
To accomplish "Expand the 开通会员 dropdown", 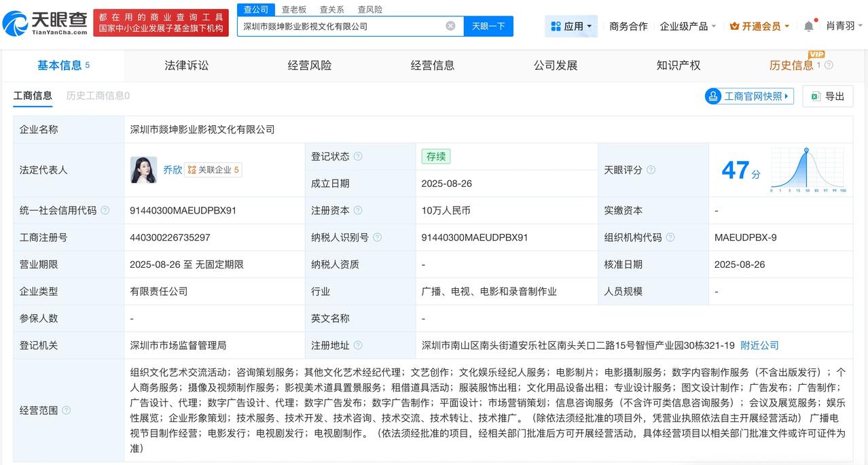I will coord(759,26).
